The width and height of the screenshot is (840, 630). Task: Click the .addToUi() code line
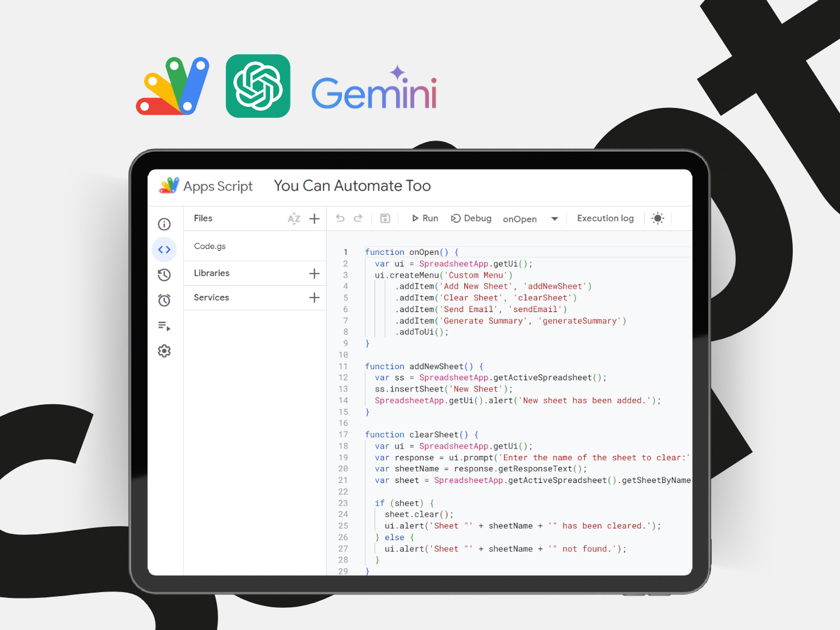coord(422,332)
